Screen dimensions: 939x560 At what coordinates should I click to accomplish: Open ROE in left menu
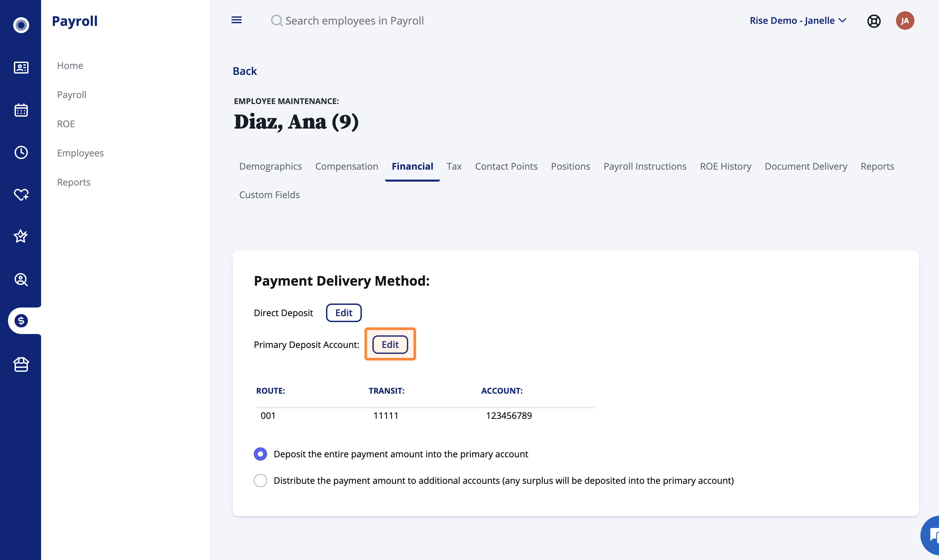coord(66,124)
